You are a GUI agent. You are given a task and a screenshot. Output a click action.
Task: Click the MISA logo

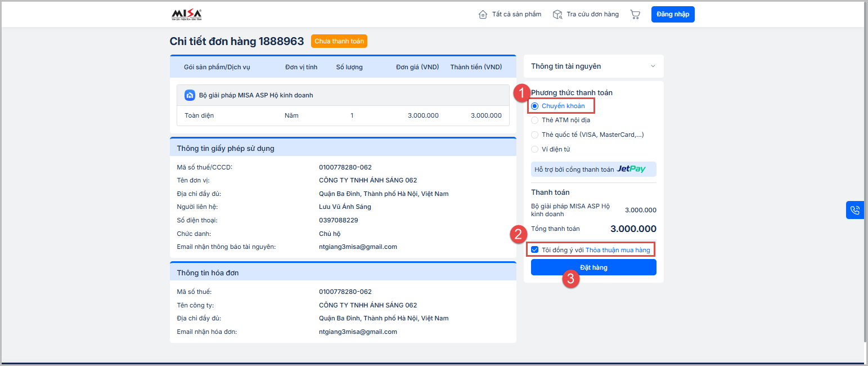186,15
